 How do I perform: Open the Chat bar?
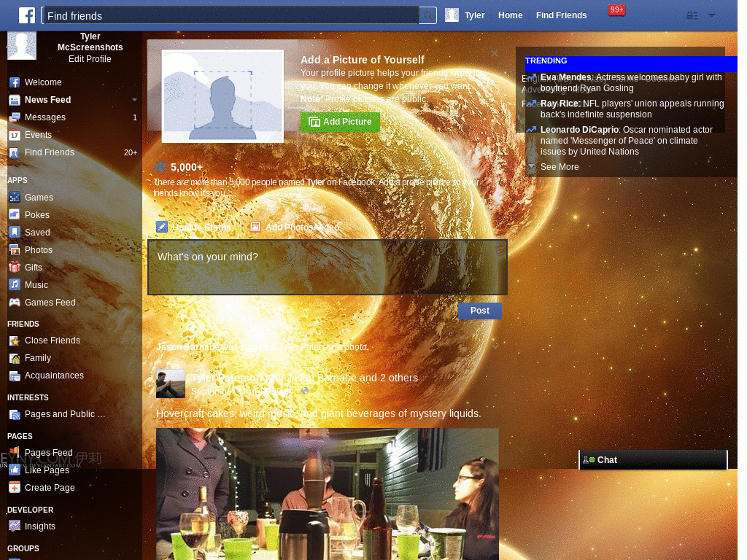pos(653,460)
